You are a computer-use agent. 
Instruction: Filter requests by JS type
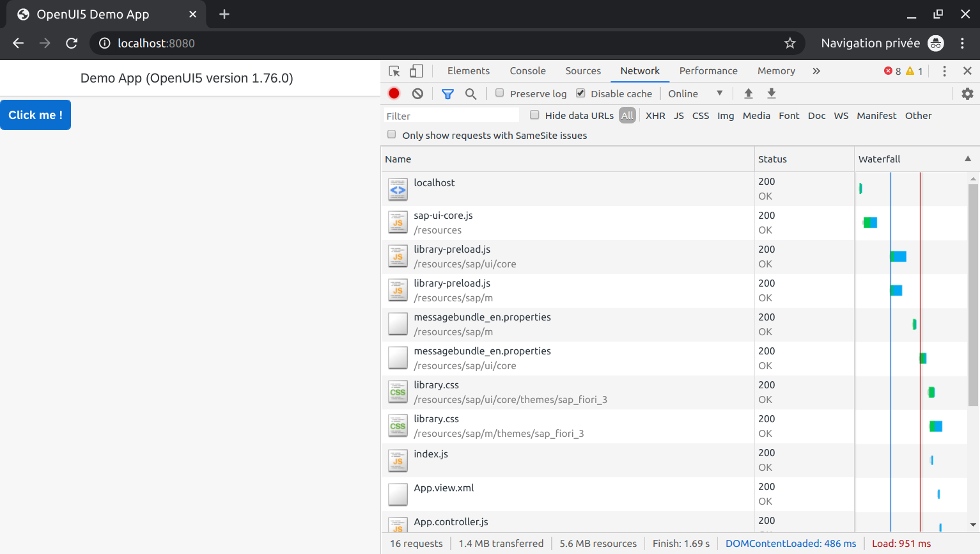(x=679, y=116)
